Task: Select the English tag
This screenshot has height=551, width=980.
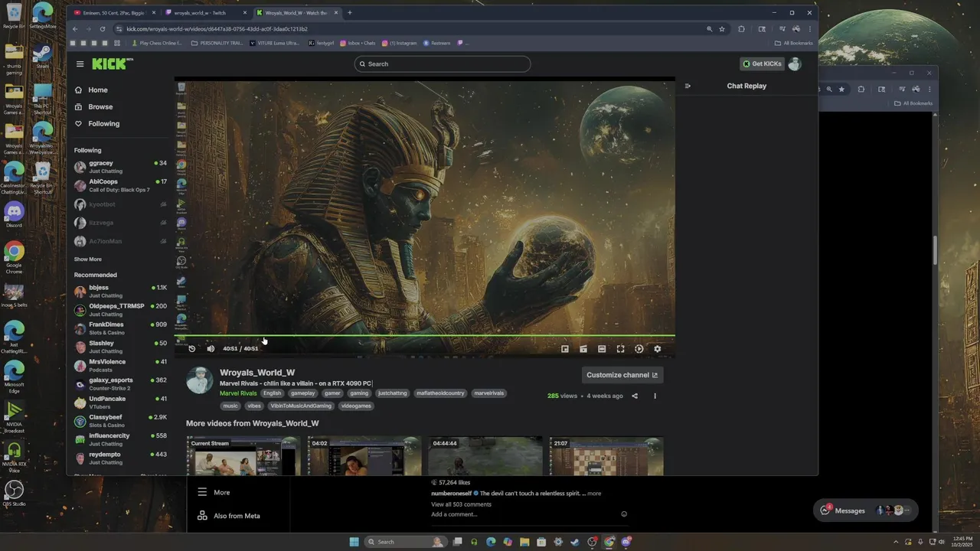Action: (273, 393)
